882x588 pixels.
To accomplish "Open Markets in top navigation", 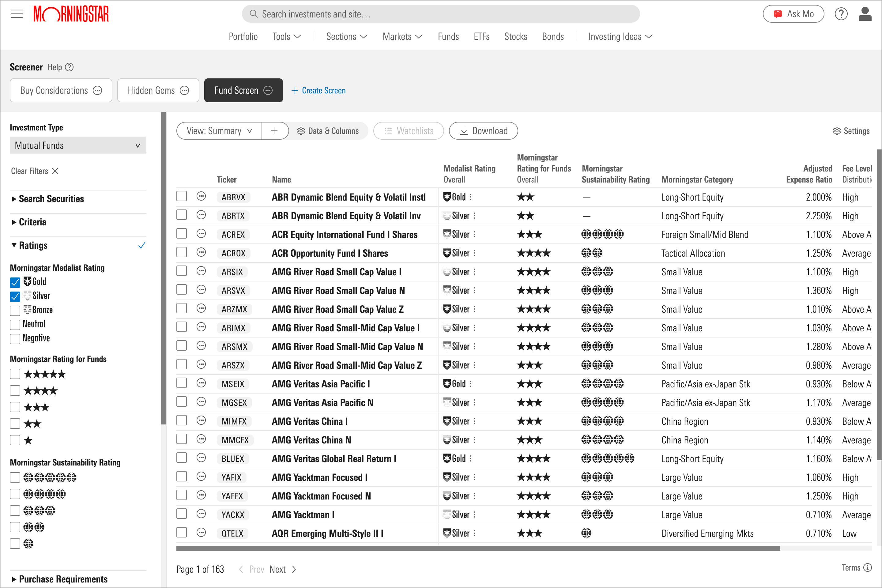I will pos(402,36).
